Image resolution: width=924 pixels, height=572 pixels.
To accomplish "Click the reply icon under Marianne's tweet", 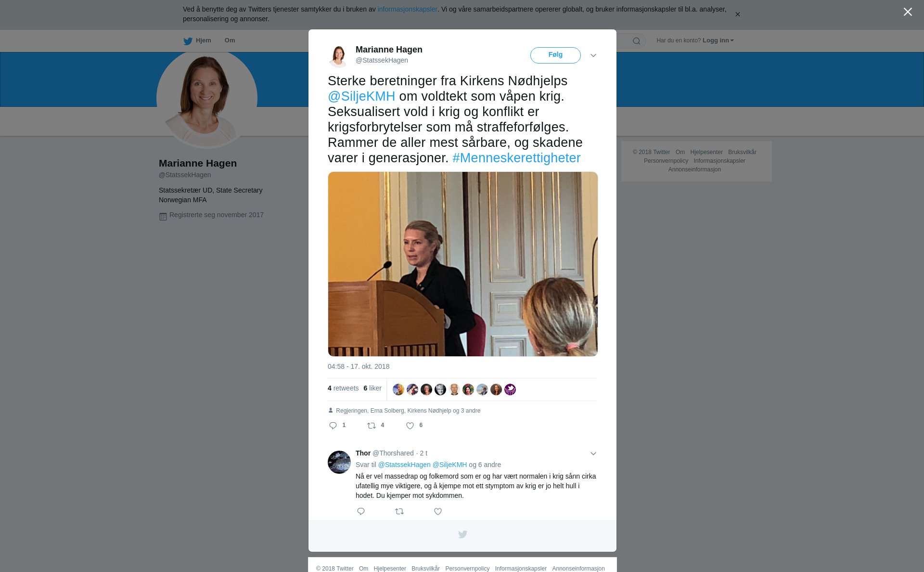I will 333,426.
